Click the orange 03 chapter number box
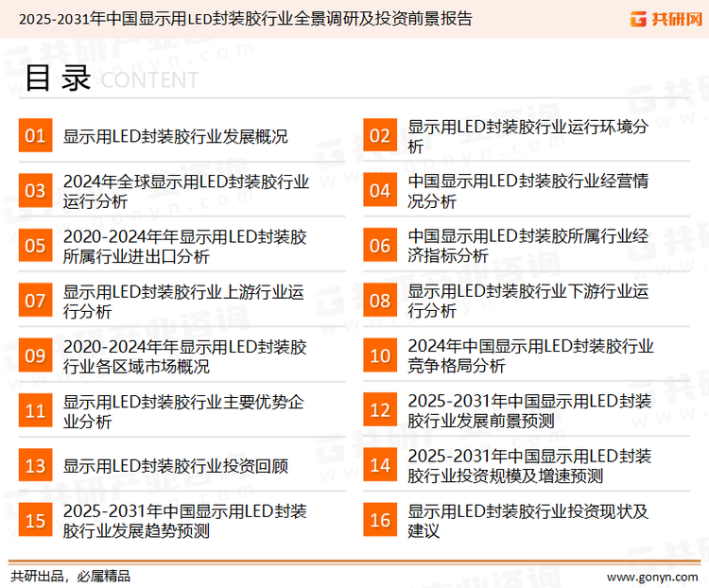This screenshot has height=588, width=709. 35,190
